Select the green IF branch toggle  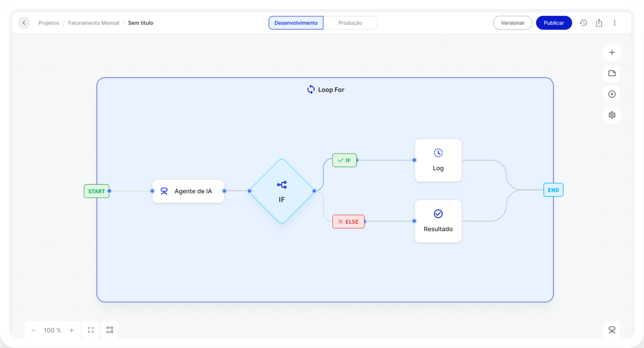[x=344, y=160]
